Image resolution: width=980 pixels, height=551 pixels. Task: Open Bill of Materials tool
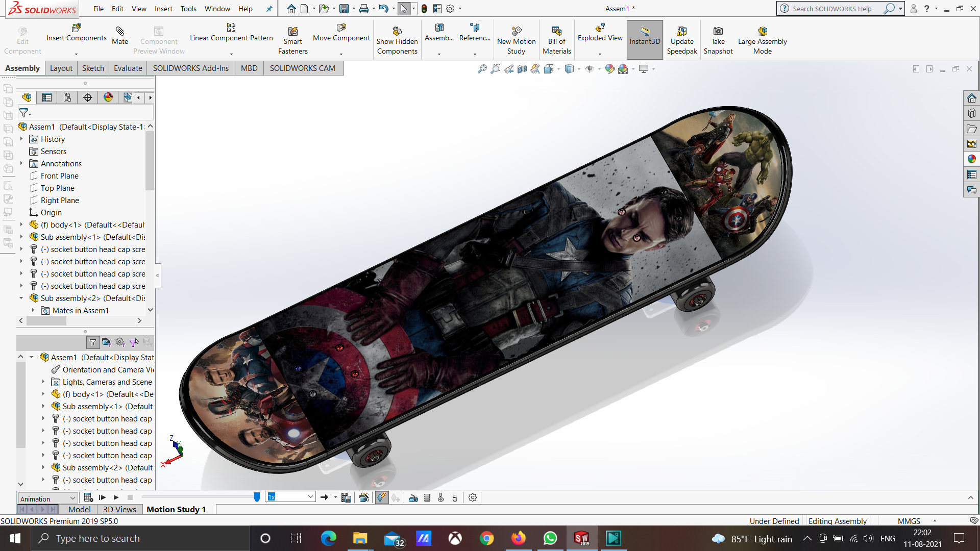[556, 39]
